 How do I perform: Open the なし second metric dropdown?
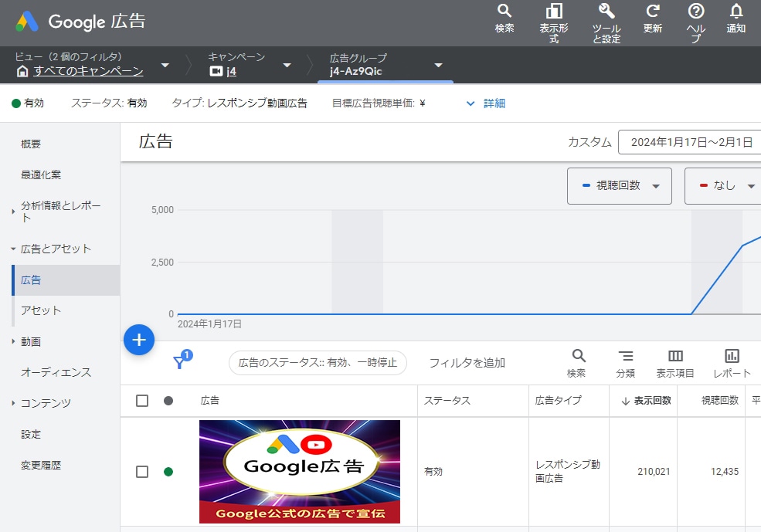[723, 186]
